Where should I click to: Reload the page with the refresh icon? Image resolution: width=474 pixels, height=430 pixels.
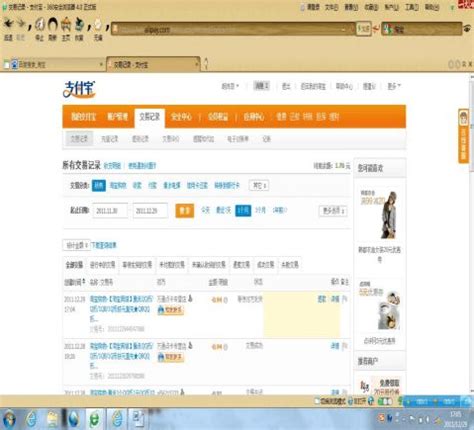pos(53,24)
